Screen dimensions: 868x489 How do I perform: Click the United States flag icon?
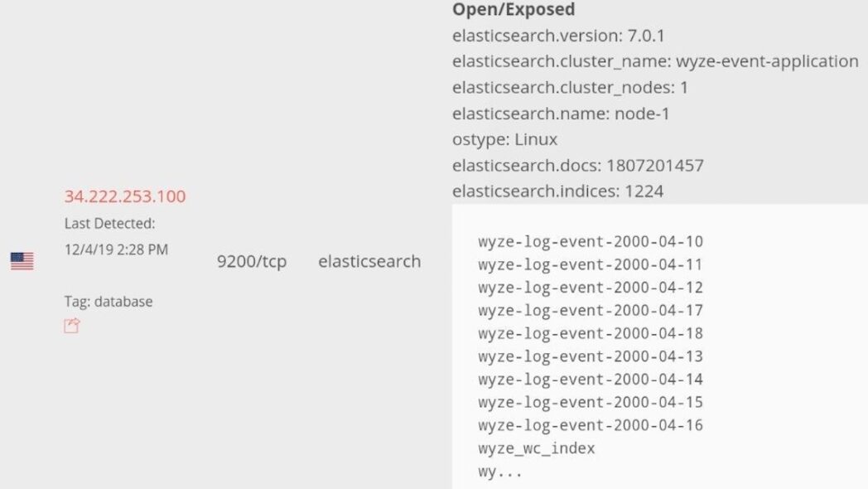pos(22,261)
